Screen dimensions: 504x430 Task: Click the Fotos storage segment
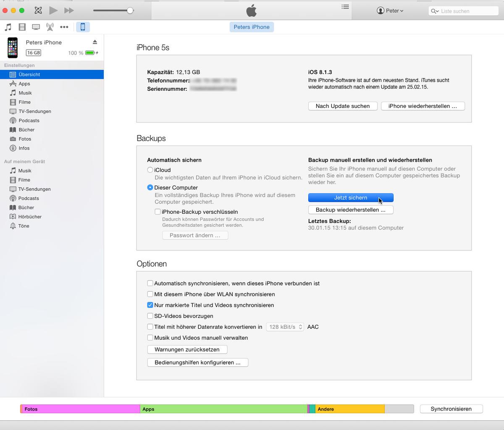coord(80,409)
